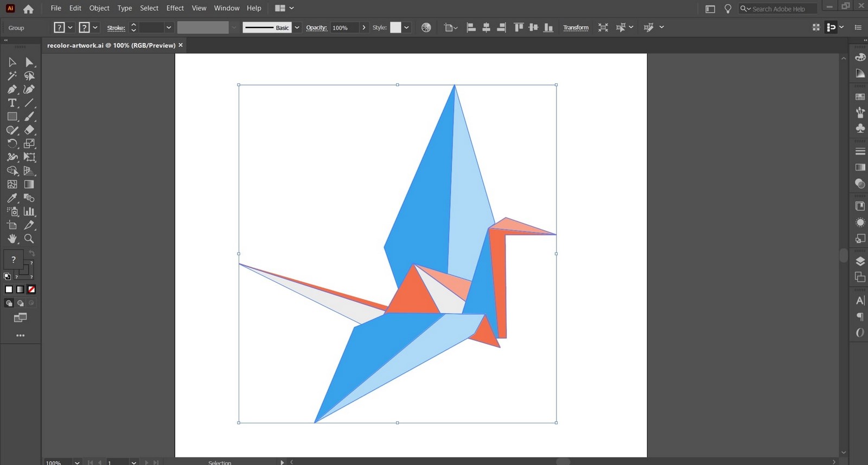The width and height of the screenshot is (868, 465).
Task: Activate the Type tool
Action: coord(12,103)
